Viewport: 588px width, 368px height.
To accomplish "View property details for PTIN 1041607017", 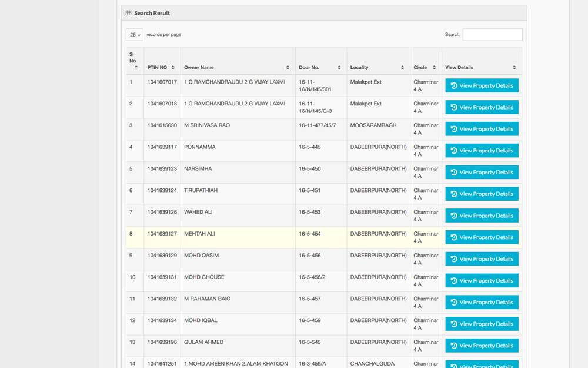I will 482,86.
